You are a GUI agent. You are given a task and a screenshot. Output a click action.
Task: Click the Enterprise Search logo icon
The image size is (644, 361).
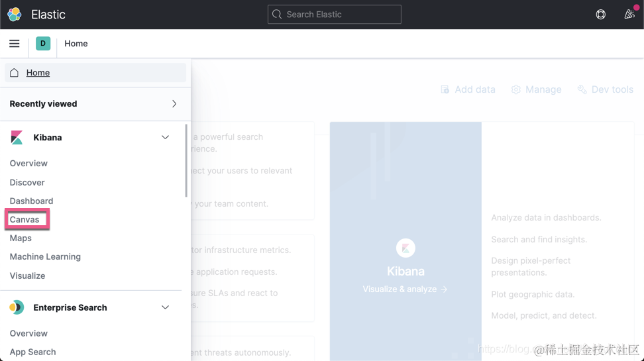17,307
